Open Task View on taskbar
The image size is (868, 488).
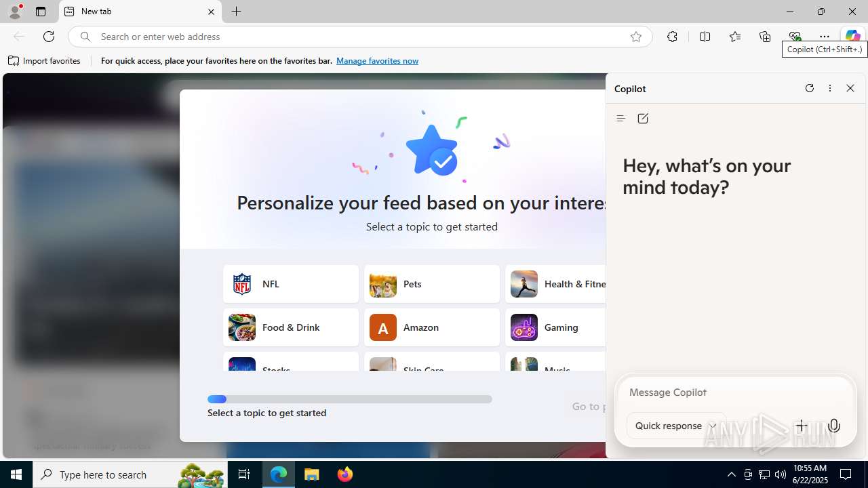coord(244,474)
